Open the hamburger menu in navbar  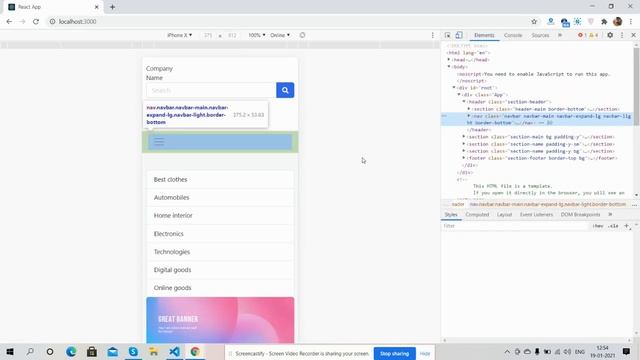159,142
